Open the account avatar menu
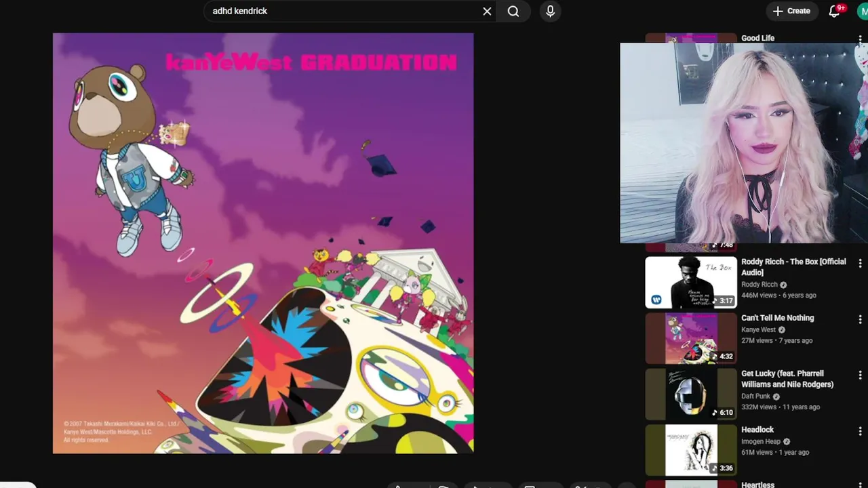This screenshot has height=488, width=868. 862,11
